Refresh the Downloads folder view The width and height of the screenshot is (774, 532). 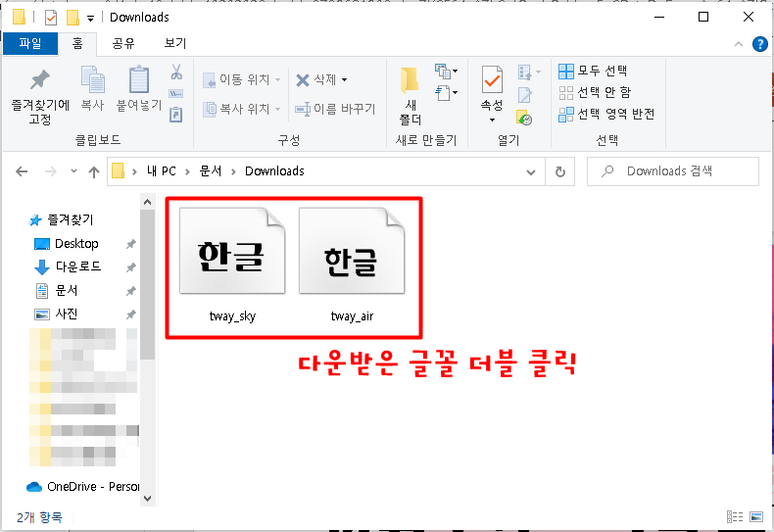[559, 171]
